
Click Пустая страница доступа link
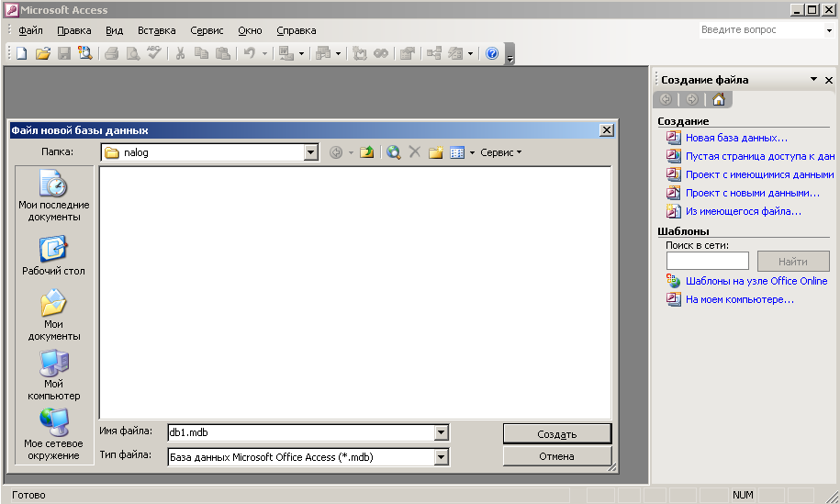[760, 156]
